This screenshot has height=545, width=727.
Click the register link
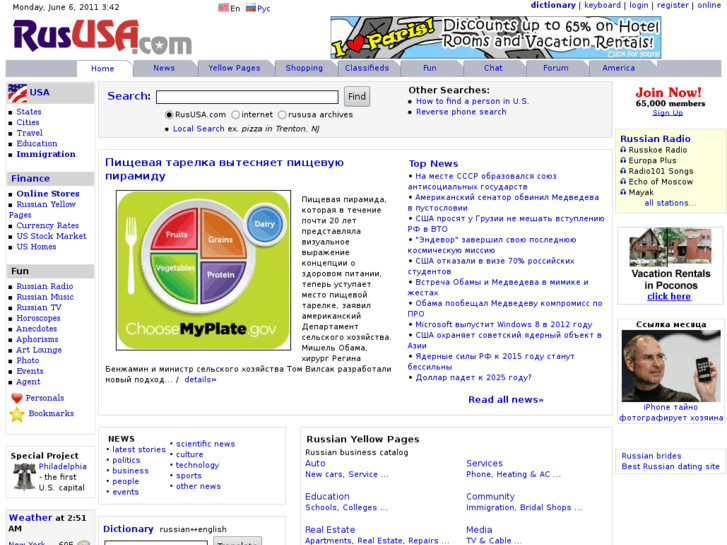672,5
